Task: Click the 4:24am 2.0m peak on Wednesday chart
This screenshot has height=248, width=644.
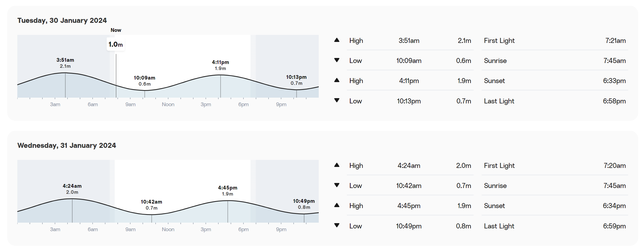Action: point(72,189)
